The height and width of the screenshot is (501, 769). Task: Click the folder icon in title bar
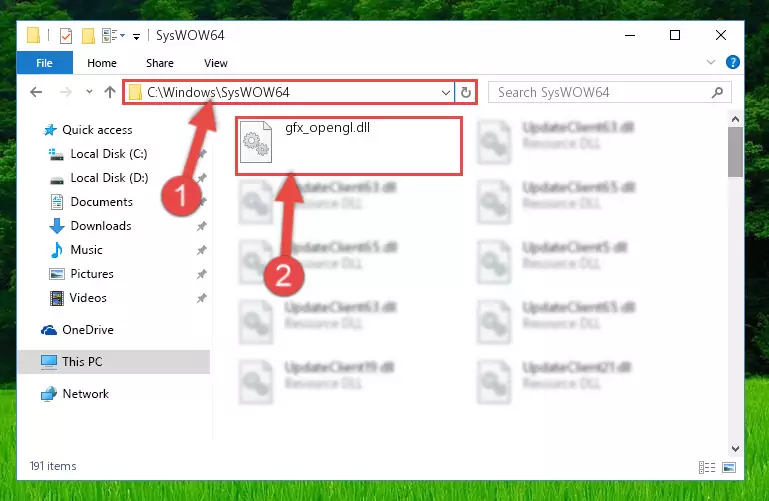point(33,35)
